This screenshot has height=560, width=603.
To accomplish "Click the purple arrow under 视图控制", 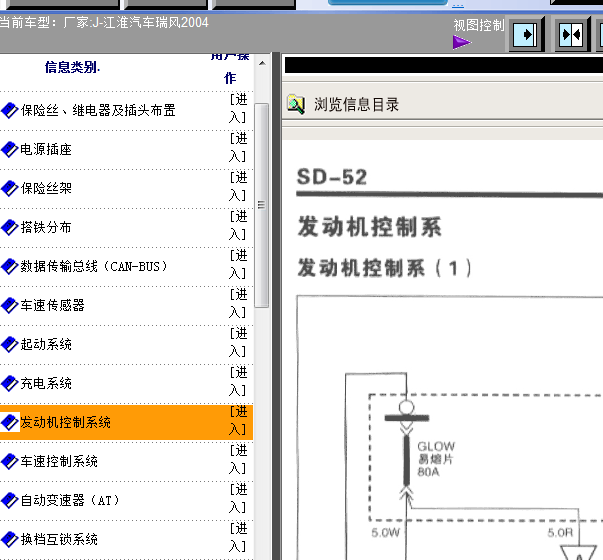I will coord(461,42).
